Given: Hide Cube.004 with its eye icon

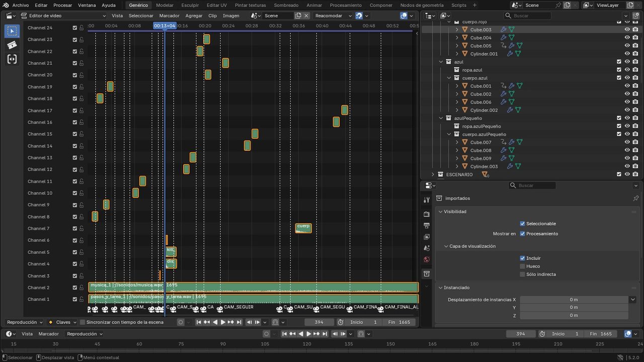Looking at the screenshot, I should 627,38.
